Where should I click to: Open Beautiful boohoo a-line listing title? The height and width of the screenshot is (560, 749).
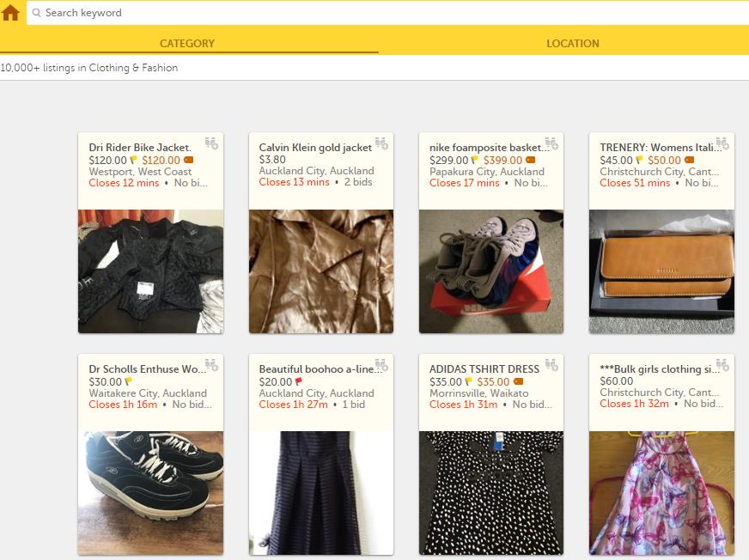[x=320, y=368]
